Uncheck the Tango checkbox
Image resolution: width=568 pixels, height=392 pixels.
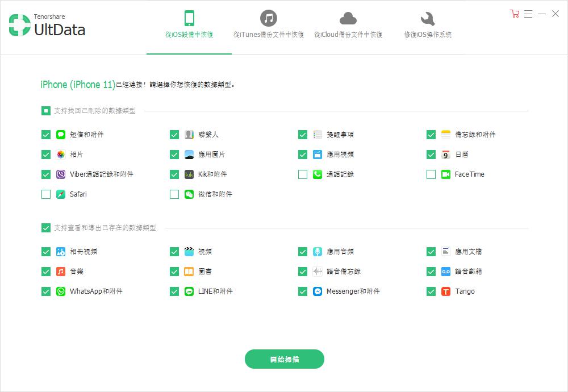click(431, 291)
